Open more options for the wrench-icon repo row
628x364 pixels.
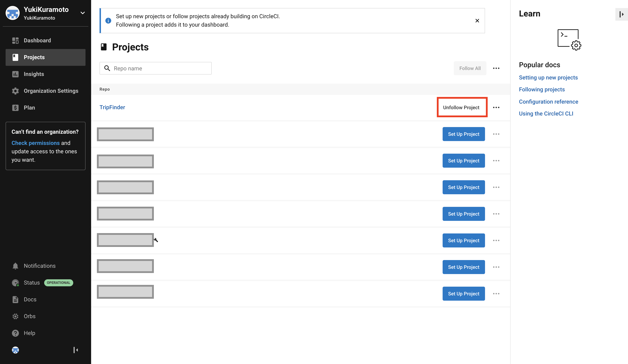coord(496,240)
